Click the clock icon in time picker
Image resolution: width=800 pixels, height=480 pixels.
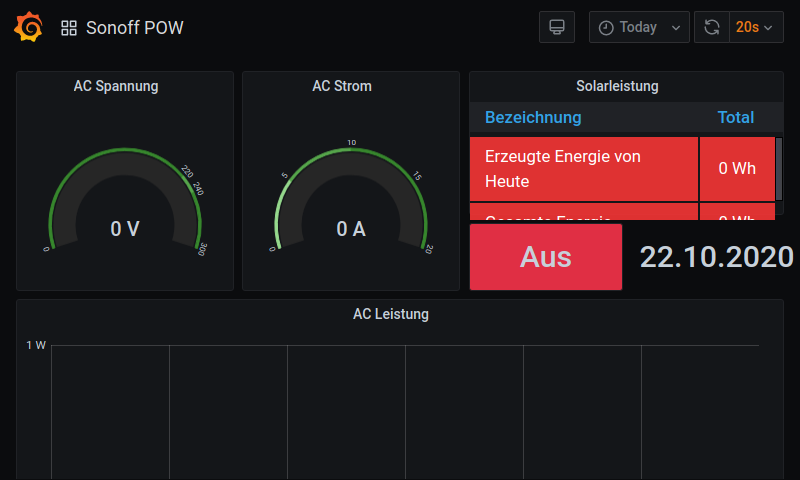pyautogui.click(x=606, y=28)
